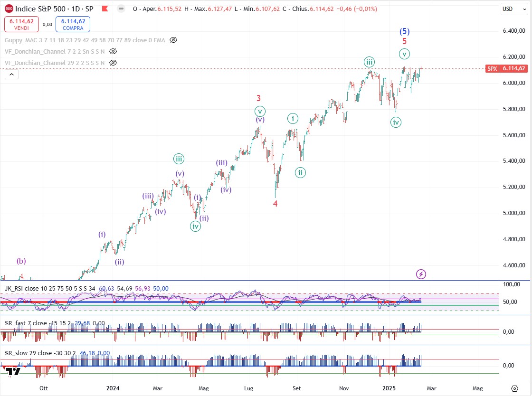
Task: Click the JK_RSI value 54,69
Action: [x=124, y=289]
